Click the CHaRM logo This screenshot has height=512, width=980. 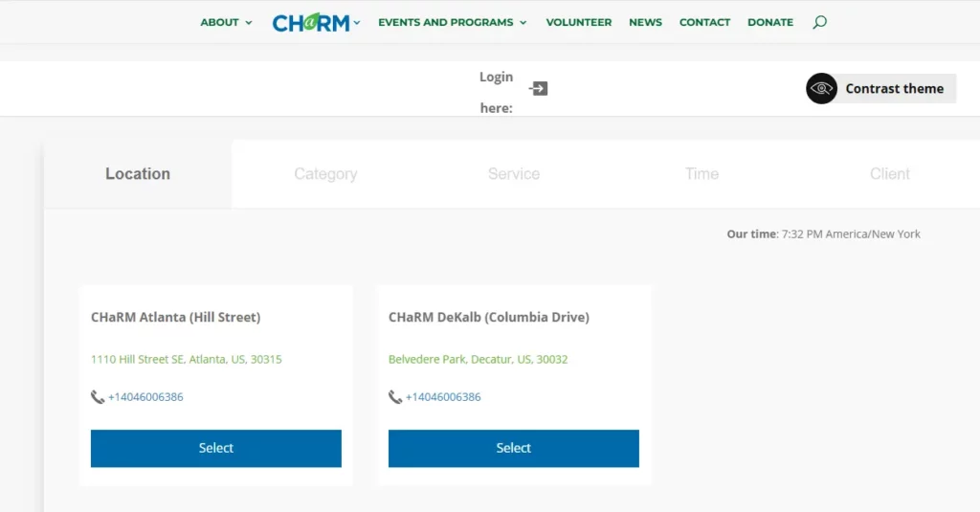pos(311,23)
